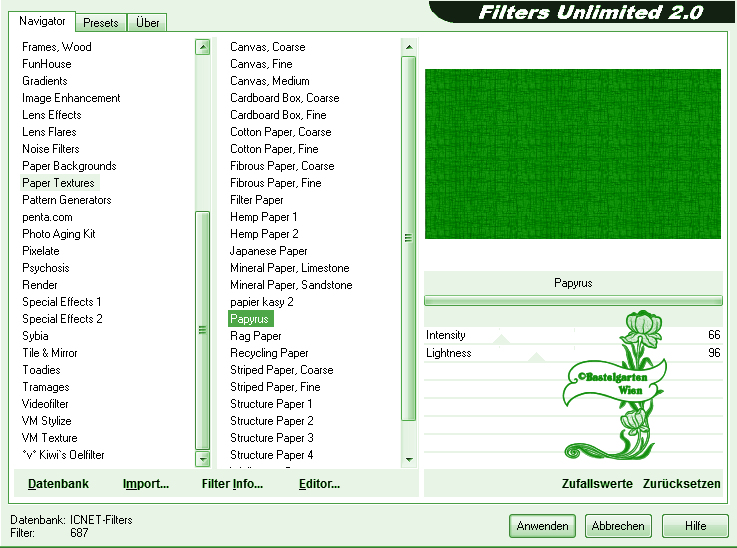Screen dimensions: 737x548
Task: Select the Pattern Generators category
Action: (x=67, y=200)
